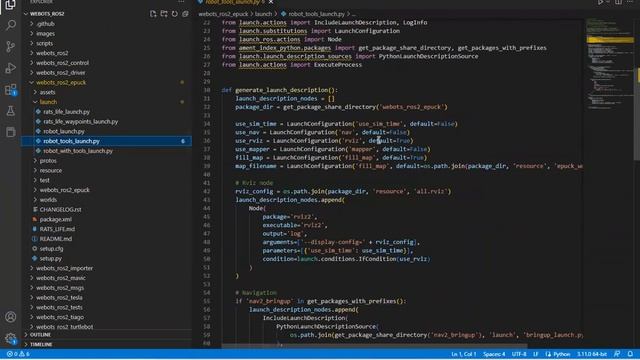The width and height of the screenshot is (640, 360).
Task: Expand the webots_ros2_tesla folder
Action: point(59,298)
